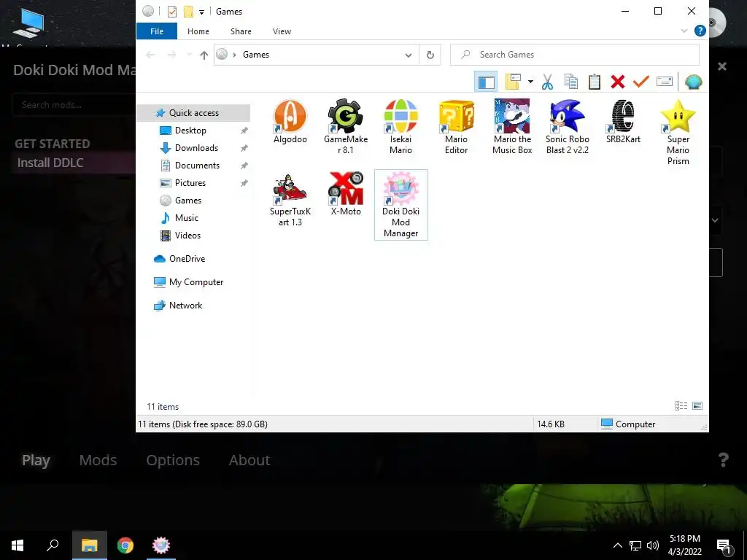This screenshot has height=560, width=747.
Task: Click Properties checkmark in Quick Access Toolbar
Action: coord(172,12)
